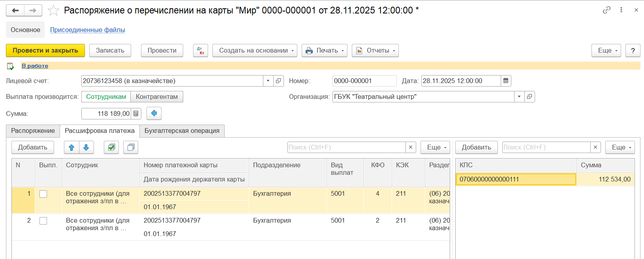Switch payment to Контрагентам

(x=157, y=97)
